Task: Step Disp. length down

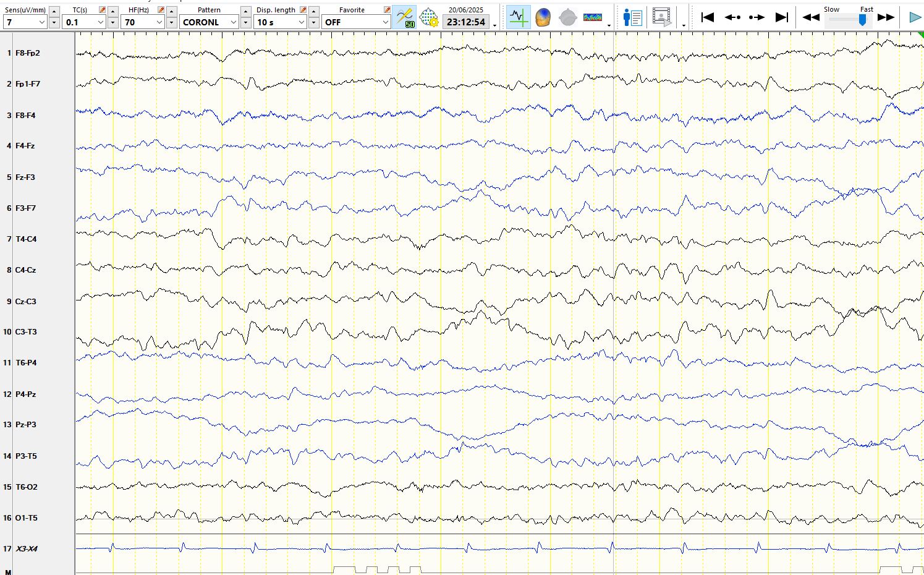Action: [x=314, y=23]
